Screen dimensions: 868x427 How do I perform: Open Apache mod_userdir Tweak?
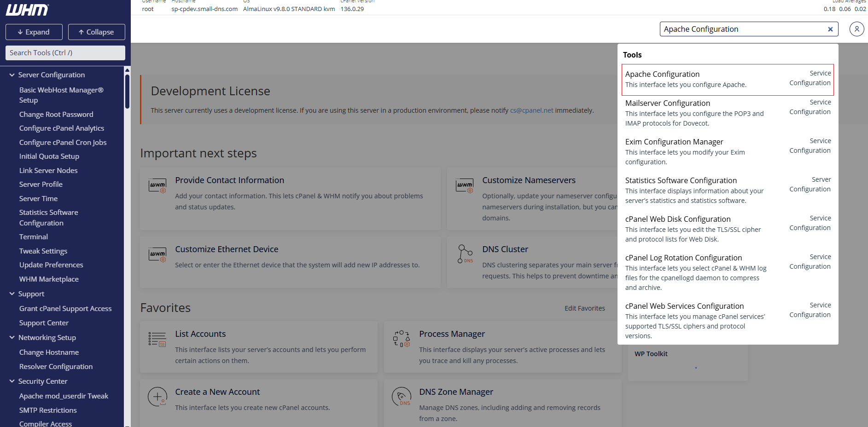point(64,396)
